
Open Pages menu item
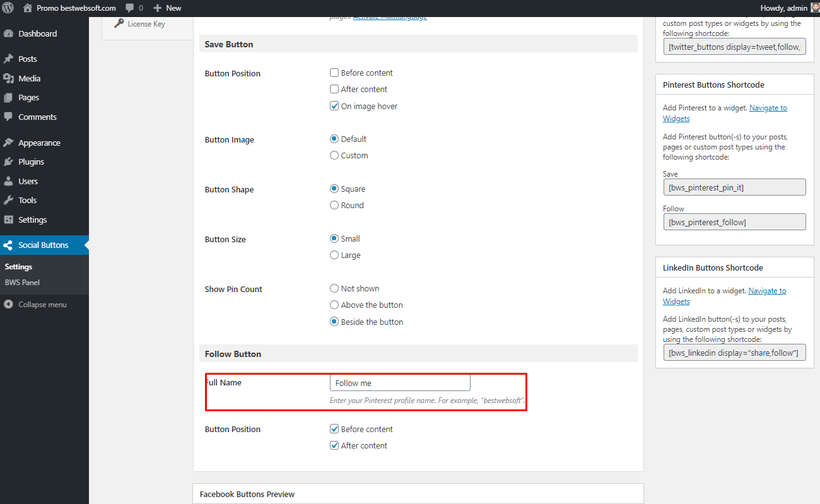click(44, 98)
